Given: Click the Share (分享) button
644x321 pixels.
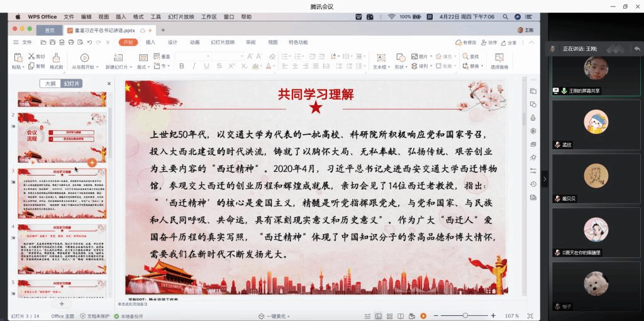Looking at the screenshot, I should pos(509,43).
